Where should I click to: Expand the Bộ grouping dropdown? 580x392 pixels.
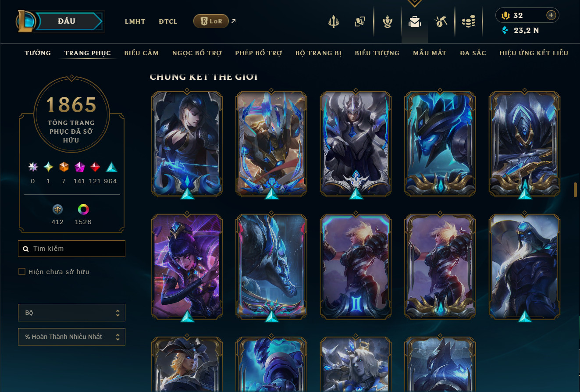[71, 313]
